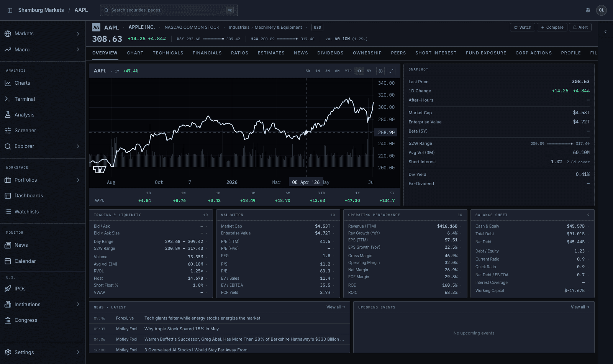Select the Analysis flask icon
This screenshot has width=613, height=364.
tap(8, 115)
